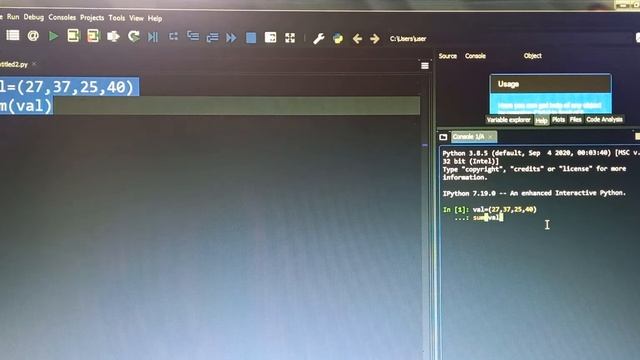Screen dimensions: 640x360
Task: Click the file list icon in toolbar
Action: (13, 36)
